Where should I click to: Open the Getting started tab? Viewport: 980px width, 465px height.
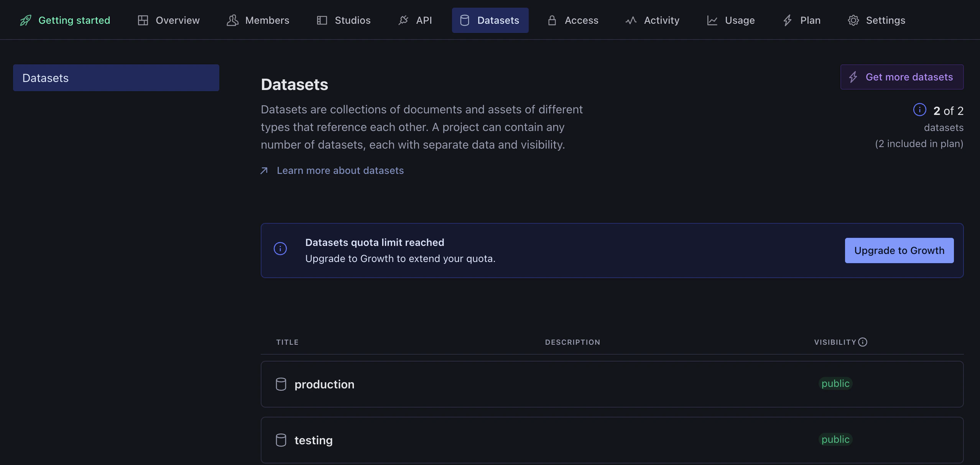(x=65, y=20)
